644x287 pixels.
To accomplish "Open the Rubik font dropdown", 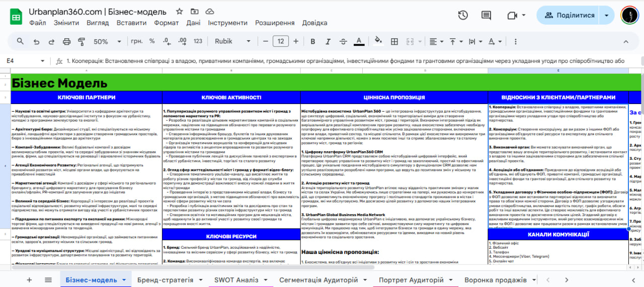I will (233, 42).
